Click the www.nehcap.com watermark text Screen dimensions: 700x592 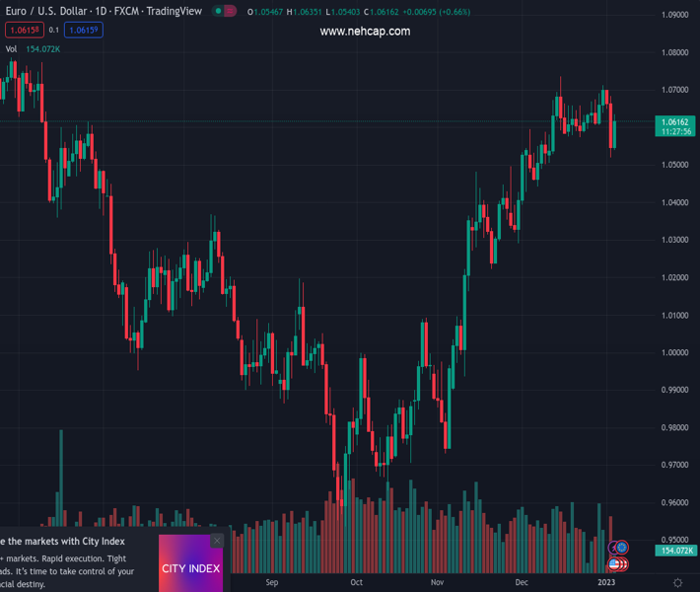(x=365, y=32)
